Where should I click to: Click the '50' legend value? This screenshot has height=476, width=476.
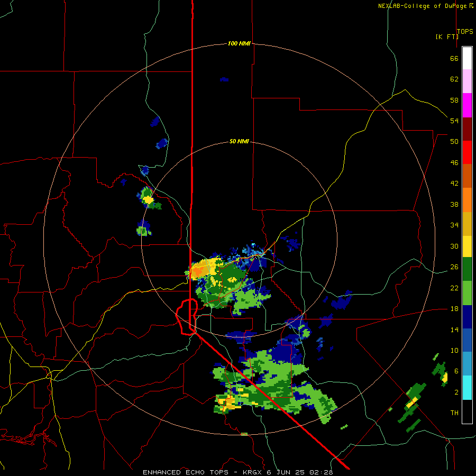(x=454, y=141)
